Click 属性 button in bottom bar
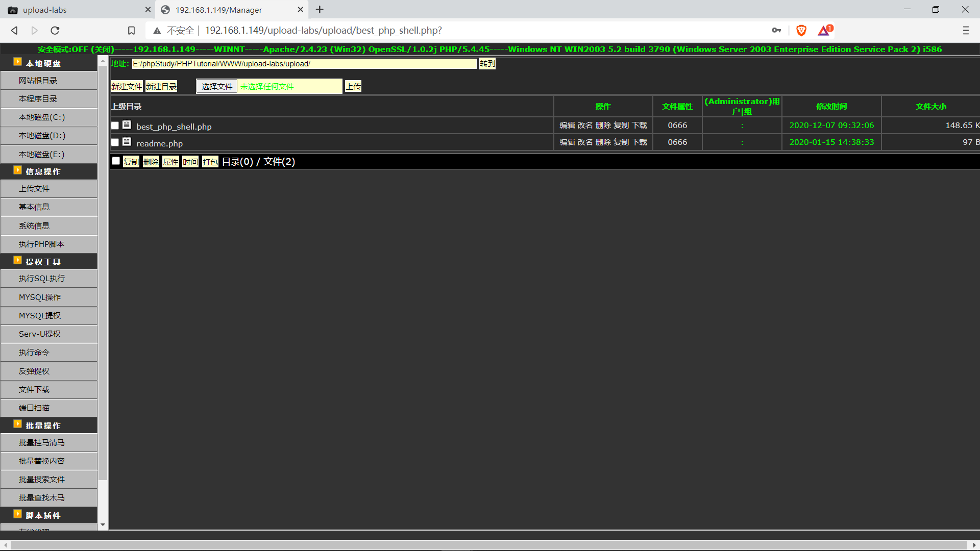 [171, 162]
